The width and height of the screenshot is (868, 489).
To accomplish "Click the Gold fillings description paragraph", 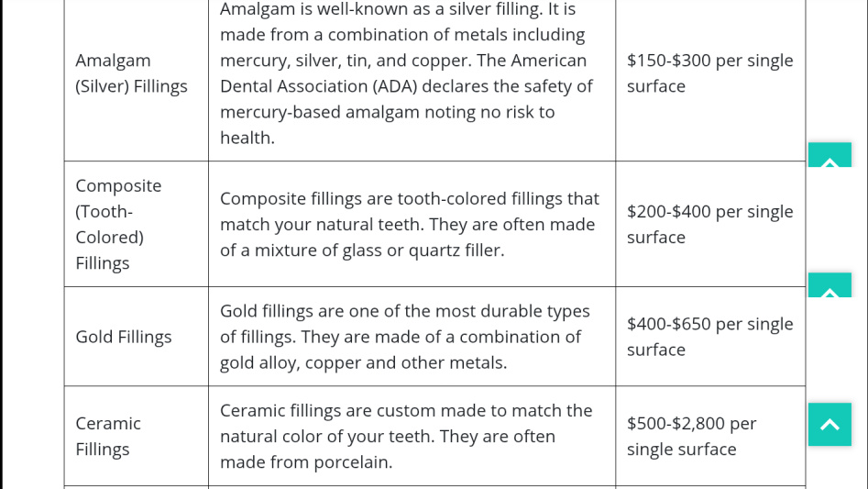I will (x=404, y=337).
